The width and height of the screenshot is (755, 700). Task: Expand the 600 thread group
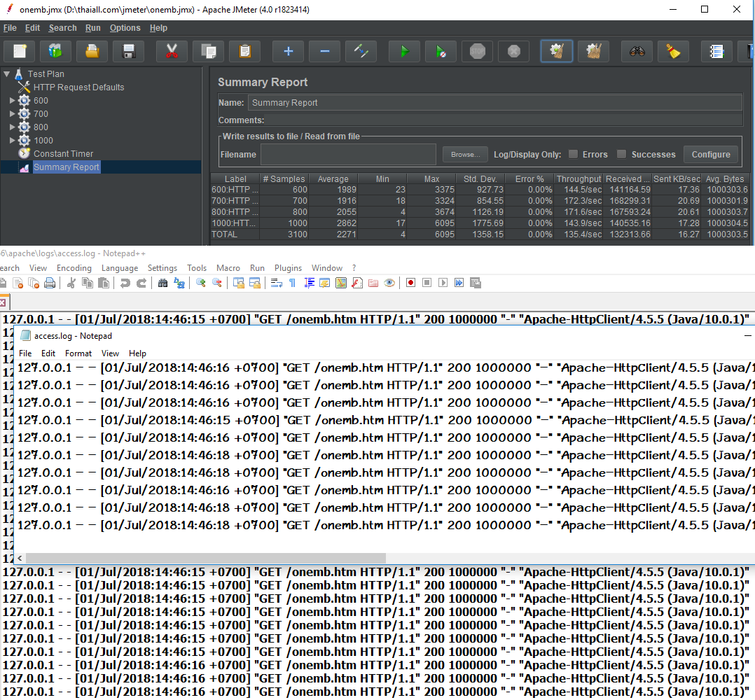[12, 101]
